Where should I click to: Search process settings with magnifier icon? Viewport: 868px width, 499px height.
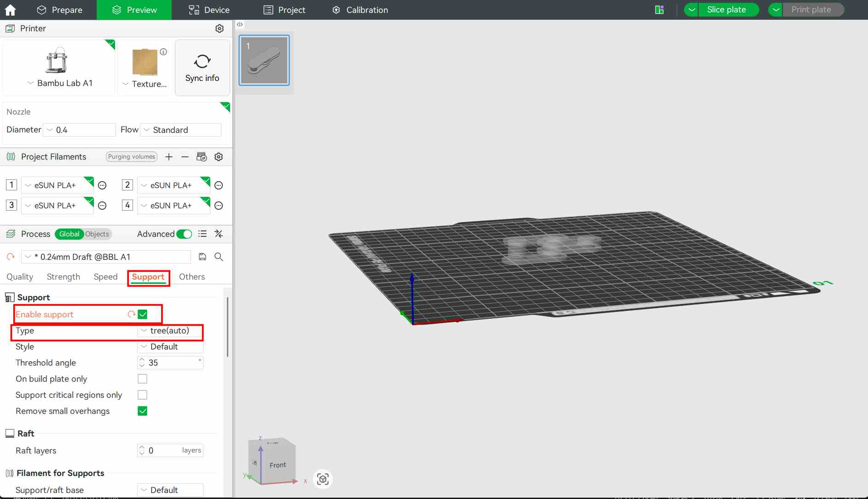pos(219,257)
